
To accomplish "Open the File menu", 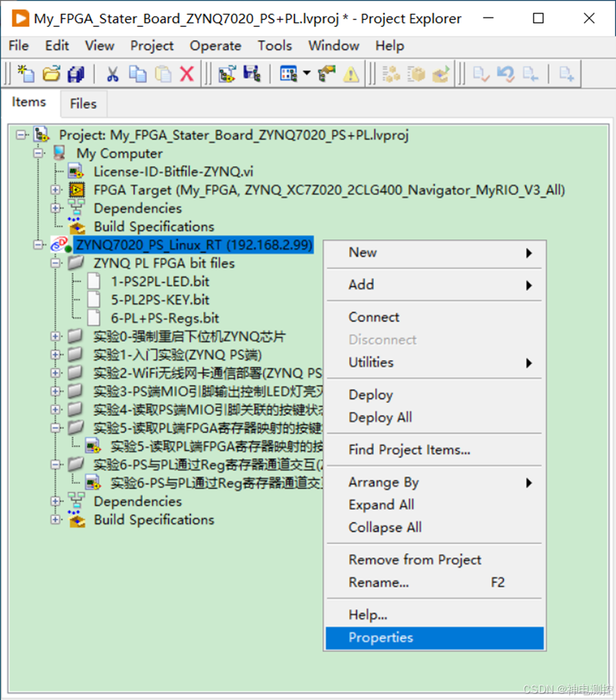I will [19, 46].
